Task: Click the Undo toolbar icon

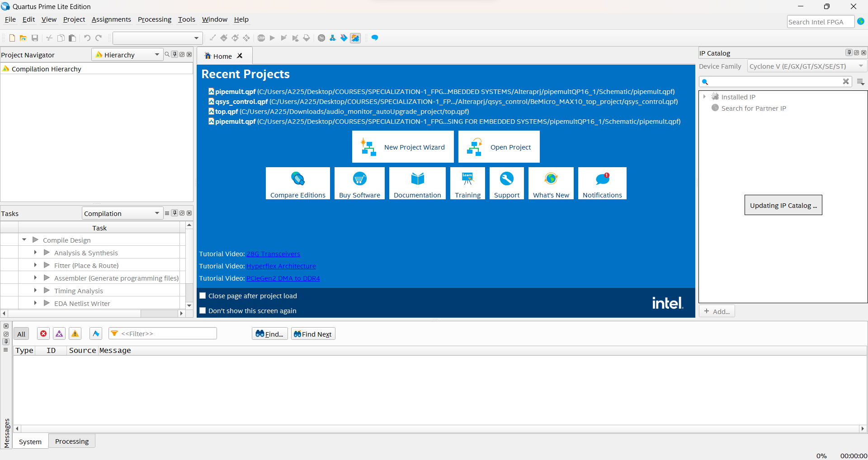Action: [87, 38]
